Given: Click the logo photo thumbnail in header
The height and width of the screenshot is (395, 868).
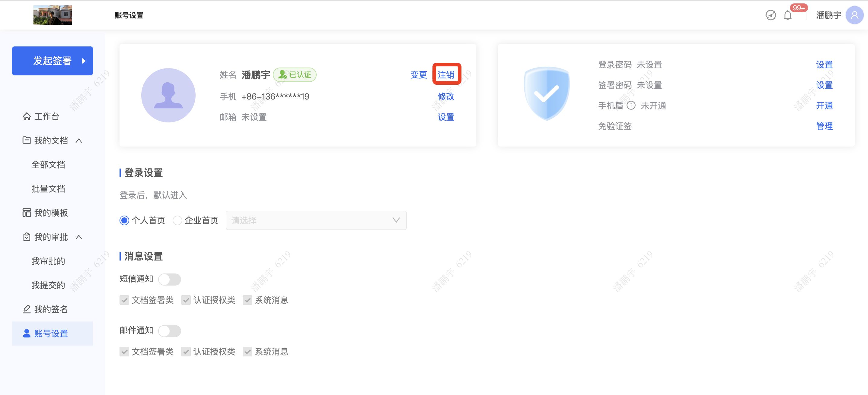Looking at the screenshot, I should pyautogui.click(x=53, y=15).
